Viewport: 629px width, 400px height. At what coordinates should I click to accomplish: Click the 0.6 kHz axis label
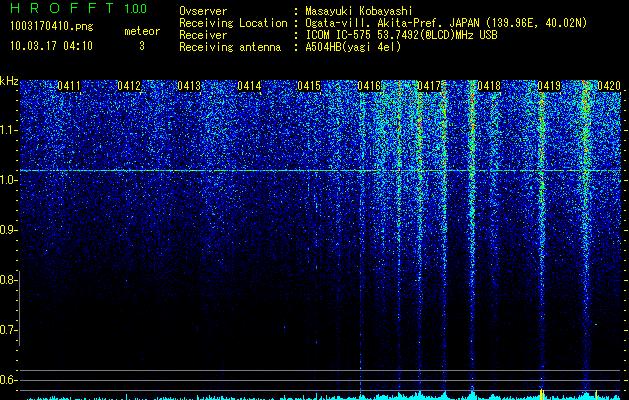[x=7, y=380]
